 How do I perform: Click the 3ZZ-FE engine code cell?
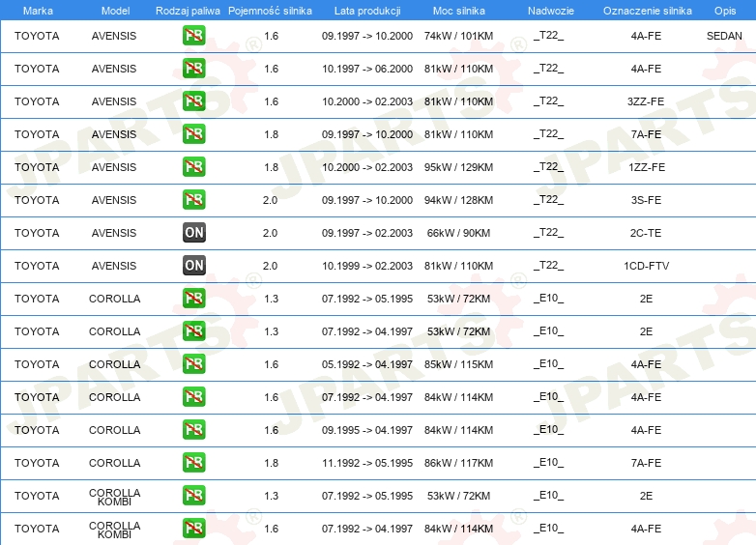click(646, 101)
